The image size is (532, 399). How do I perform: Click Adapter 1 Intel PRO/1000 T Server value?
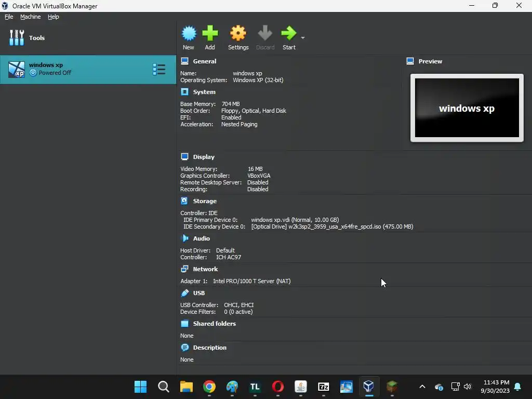tap(252, 281)
